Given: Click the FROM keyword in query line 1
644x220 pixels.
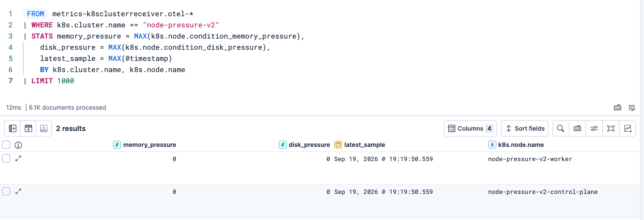Looking at the screenshot, I should 35,14.
